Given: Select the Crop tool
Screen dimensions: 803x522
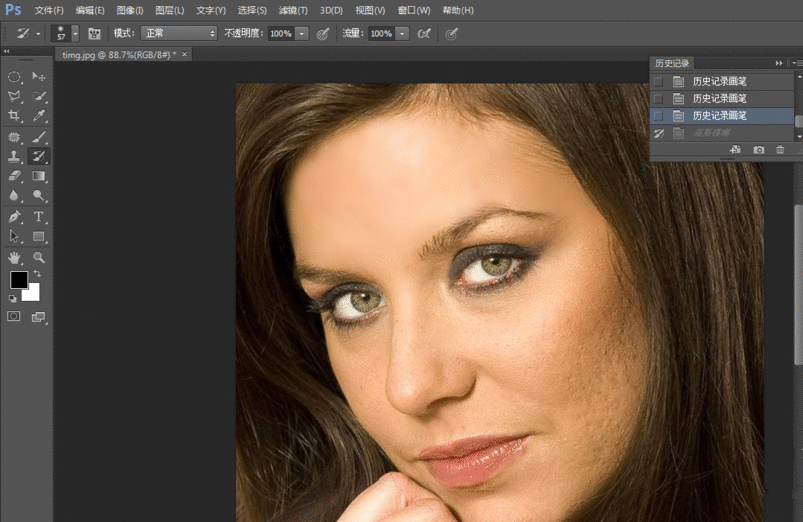Looking at the screenshot, I should pyautogui.click(x=15, y=117).
